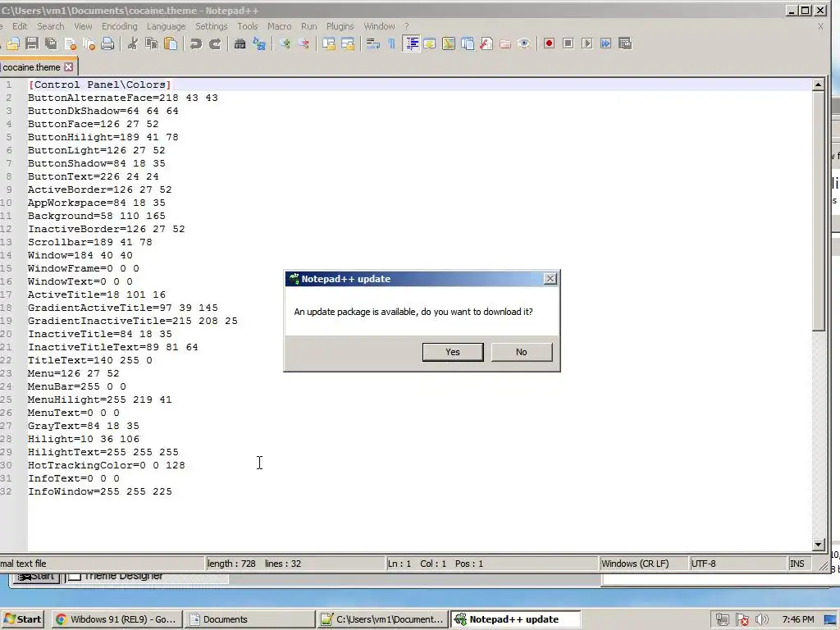Click the Close All toolbar icon
This screenshot has width=840, height=630.
click(89, 44)
